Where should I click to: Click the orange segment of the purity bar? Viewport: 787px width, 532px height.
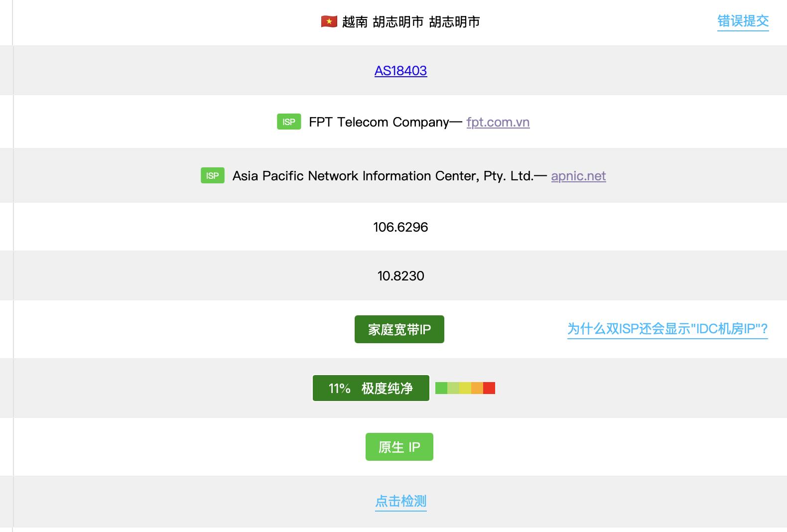477,388
